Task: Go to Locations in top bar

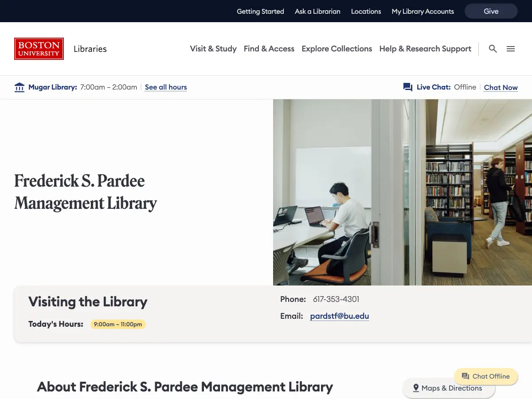Action: click(366, 12)
